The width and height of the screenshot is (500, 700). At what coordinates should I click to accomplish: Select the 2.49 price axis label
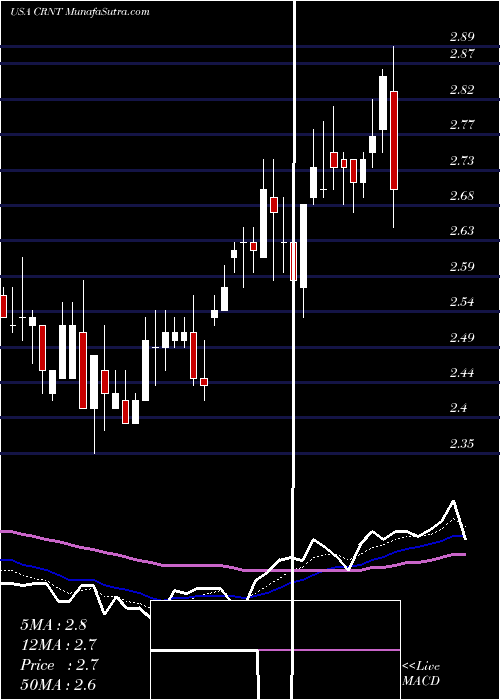coord(462,337)
